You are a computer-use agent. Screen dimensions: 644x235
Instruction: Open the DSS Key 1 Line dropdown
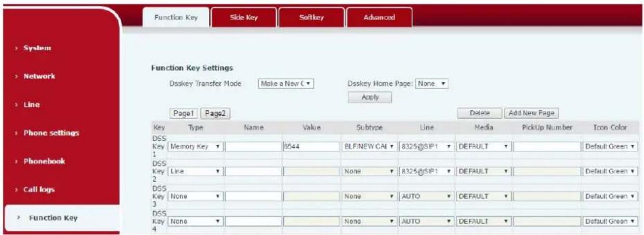click(x=426, y=147)
